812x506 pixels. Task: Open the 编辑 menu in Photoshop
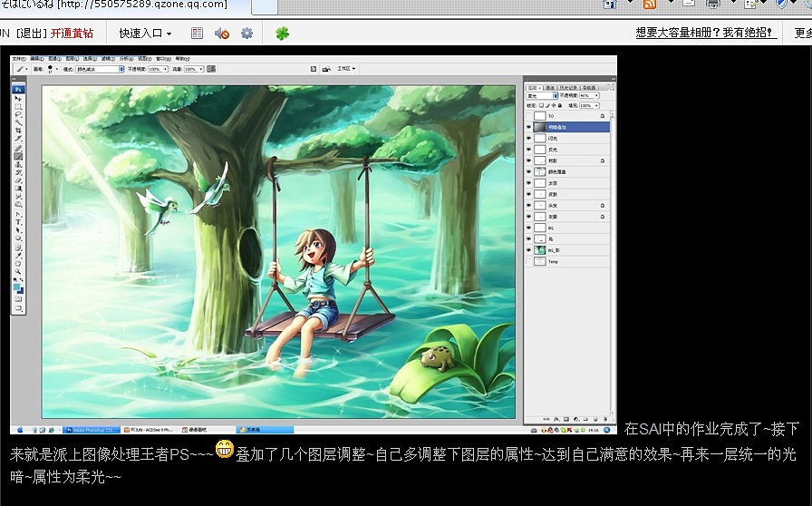(37, 59)
